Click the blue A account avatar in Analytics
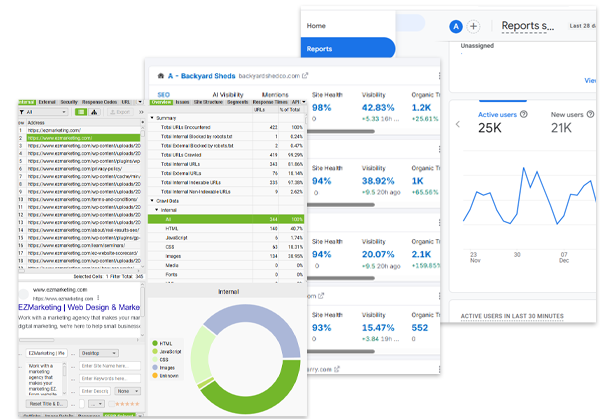The width and height of the screenshot is (614, 419). [x=456, y=26]
